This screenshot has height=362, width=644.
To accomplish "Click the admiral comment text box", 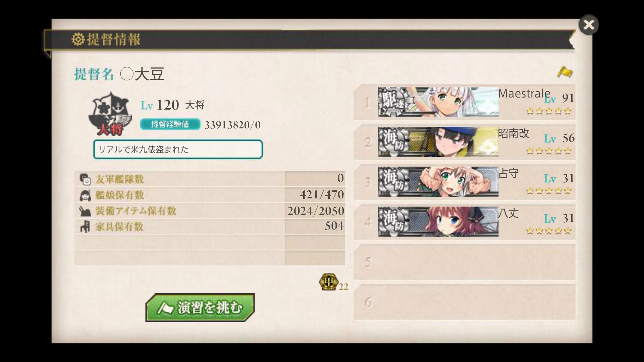I will pos(178,149).
